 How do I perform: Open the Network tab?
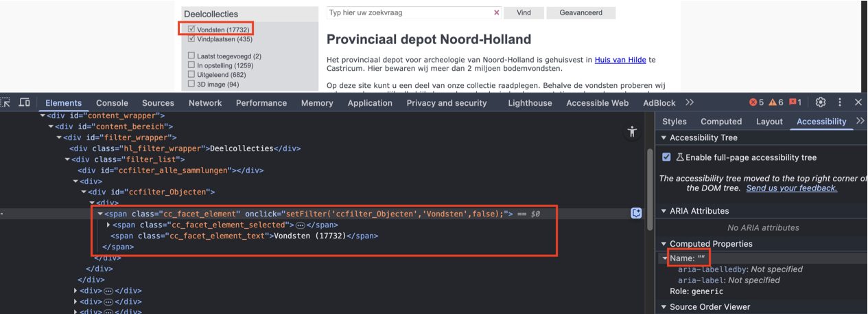click(x=205, y=103)
